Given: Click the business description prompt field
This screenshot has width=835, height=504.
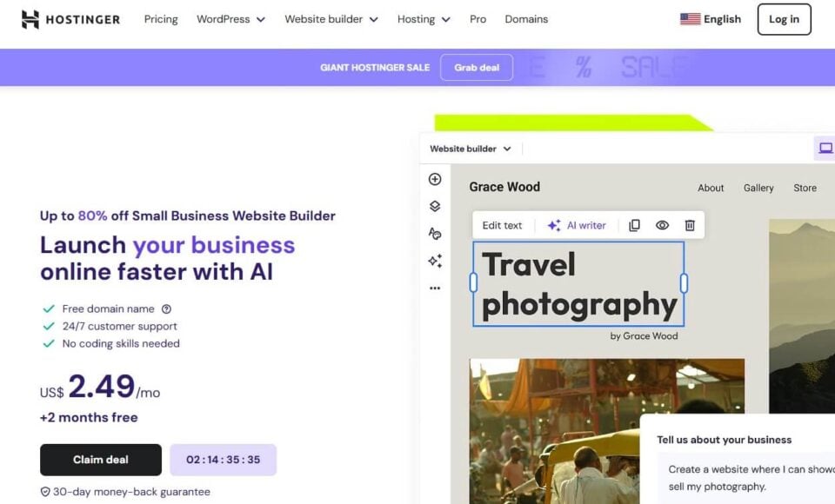Looking at the screenshot, I should 745,478.
